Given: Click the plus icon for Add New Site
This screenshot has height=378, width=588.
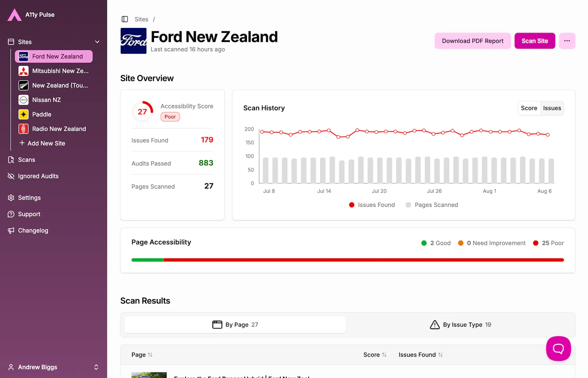Looking at the screenshot, I should 22,143.
